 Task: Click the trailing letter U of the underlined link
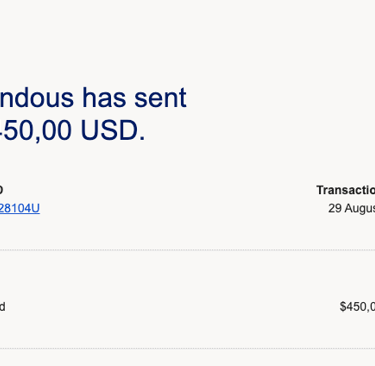pos(36,208)
